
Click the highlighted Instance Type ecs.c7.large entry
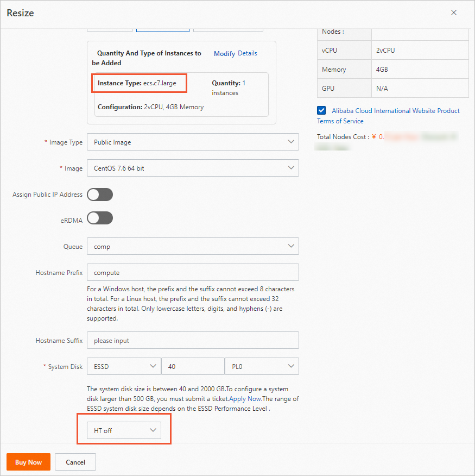139,83
